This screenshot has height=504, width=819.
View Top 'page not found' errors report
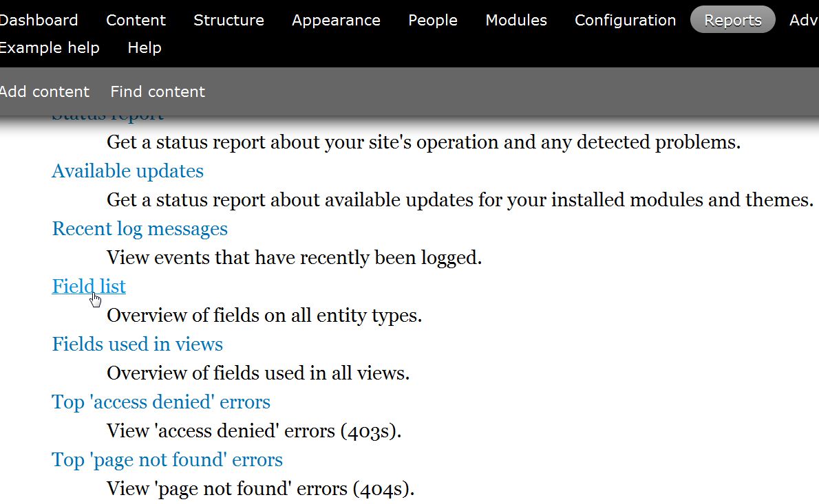(167, 459)
